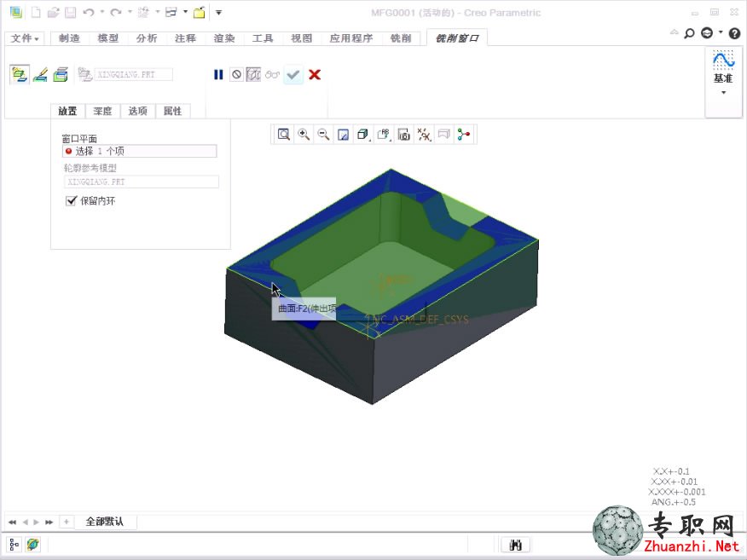The image size is (747, 560).
Task: Switch to the 铣削 ribbon tab
Action: coord(401,38)
